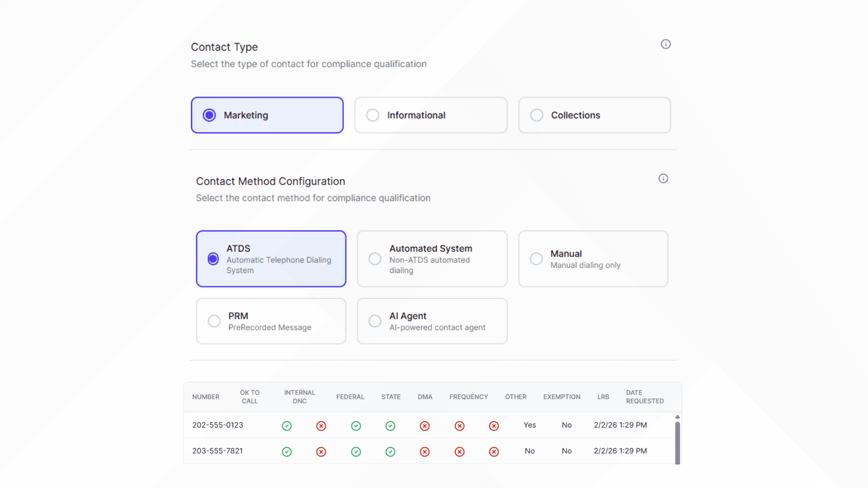The width and height of the screenshot is (868, 488).
Task: Choose the PRM PreRecorded Message option
Action: [271, 321]
